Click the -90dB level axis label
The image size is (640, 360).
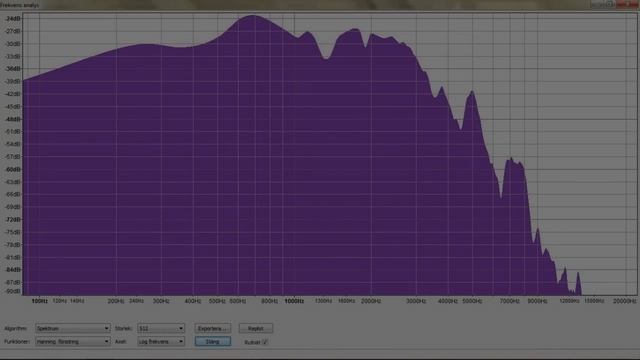tap(13, 291)
